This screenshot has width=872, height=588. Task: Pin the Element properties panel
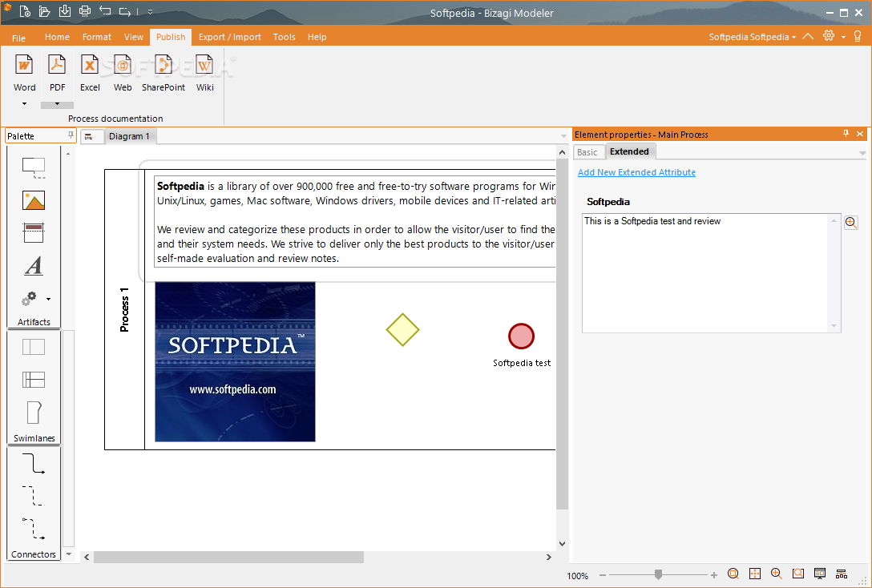click(846, 134)
